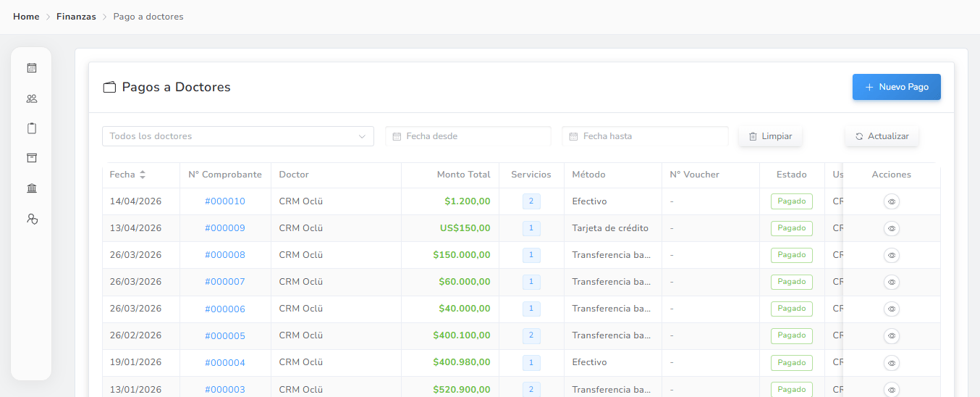The width and height of the screenshot is (980, 397).
Task: Open receipt link #000006
Action: 225,309
